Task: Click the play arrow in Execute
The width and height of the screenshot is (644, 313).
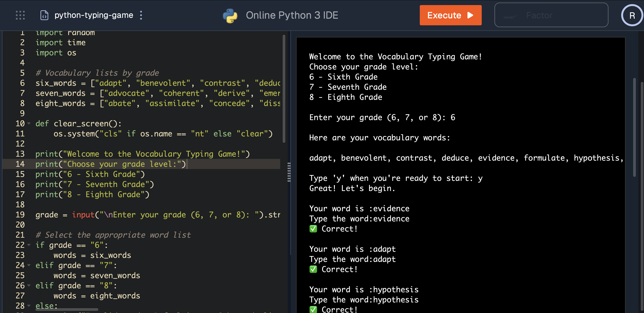Action: click(x=470, y=15)
